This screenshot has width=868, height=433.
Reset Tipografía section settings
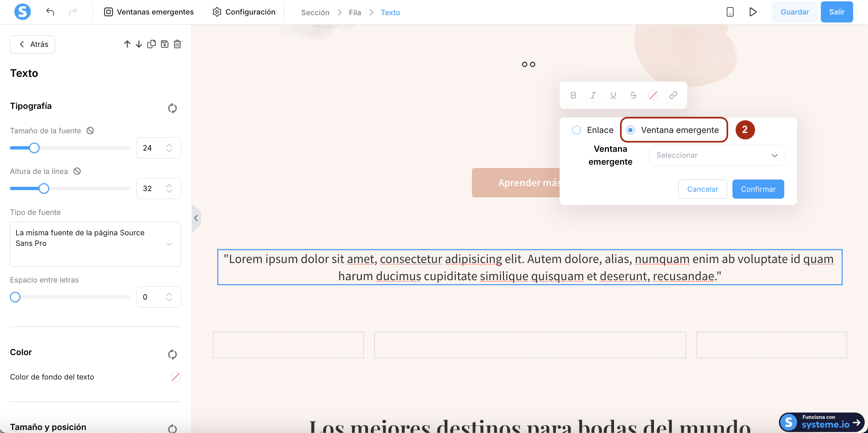point(172,108)
